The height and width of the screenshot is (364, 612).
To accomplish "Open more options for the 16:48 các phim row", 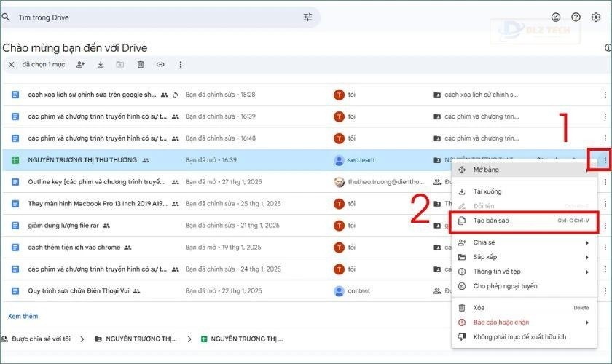I will coord(605,138).
